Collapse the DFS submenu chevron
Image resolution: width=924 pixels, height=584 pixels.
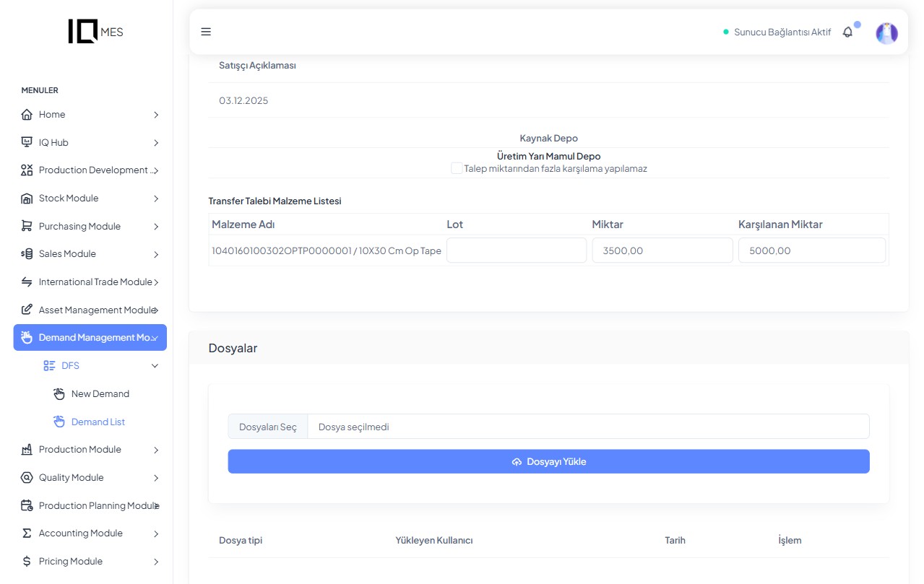click(155, 366)
